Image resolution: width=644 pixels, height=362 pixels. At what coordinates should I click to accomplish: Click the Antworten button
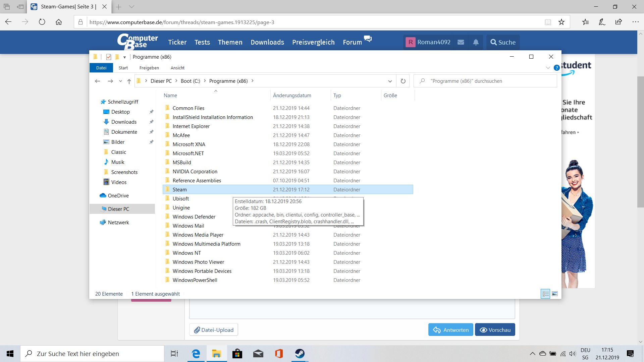pyautogui.click(x=450, y=330)
